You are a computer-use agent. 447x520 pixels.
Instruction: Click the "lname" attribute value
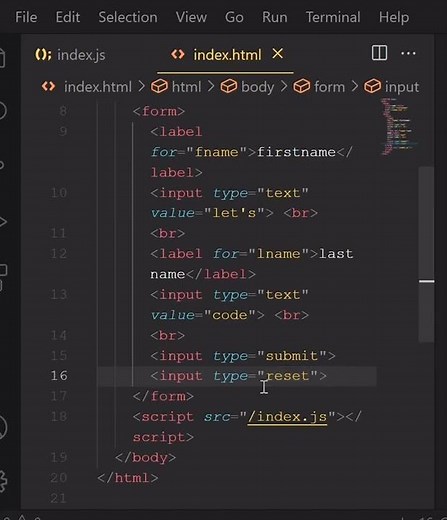(x=279, y=254)
